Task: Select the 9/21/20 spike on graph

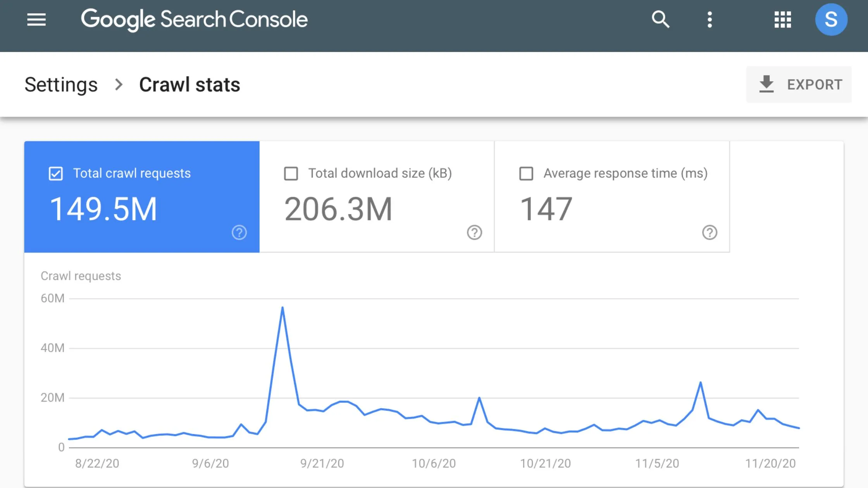Action: point(282,306)
